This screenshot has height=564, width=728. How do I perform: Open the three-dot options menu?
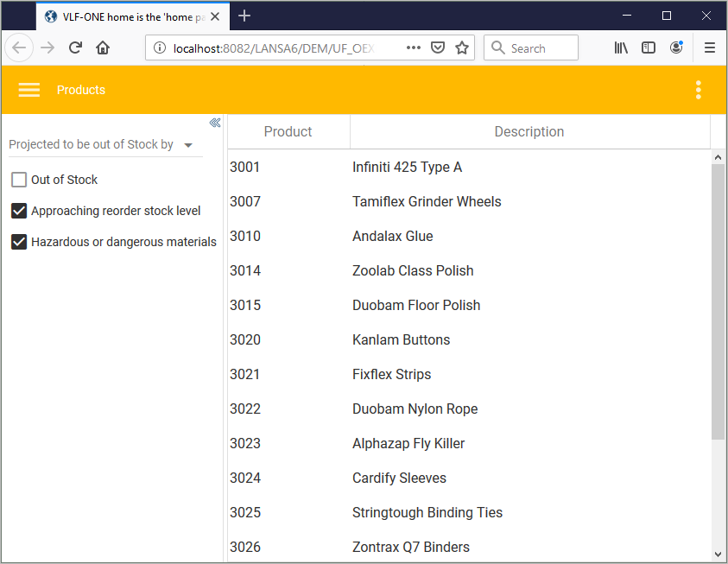[x=698, y=90]
